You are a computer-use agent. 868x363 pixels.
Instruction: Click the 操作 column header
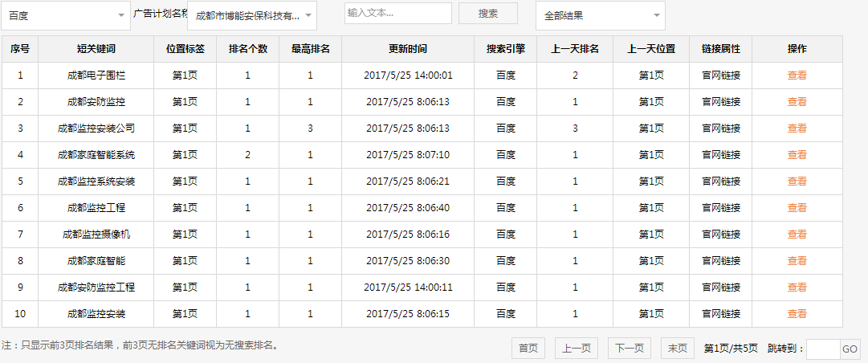coord(797,49)
